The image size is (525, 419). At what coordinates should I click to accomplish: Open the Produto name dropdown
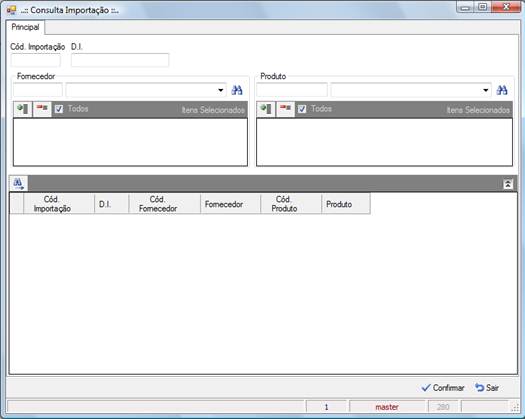pos(485,90)
